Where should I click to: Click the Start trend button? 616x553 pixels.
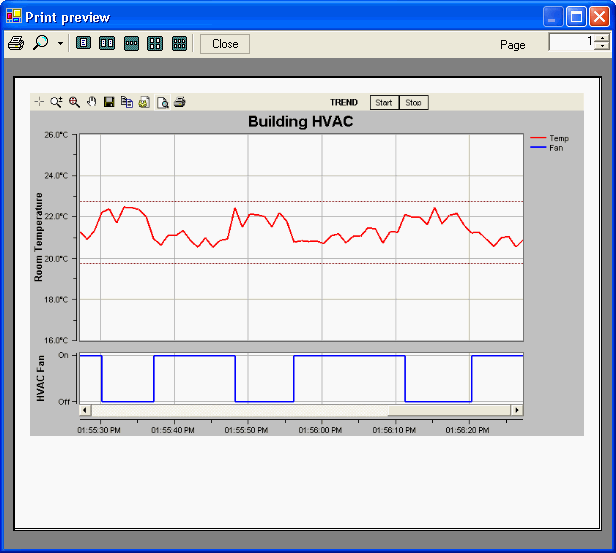pyautogui.click(x=383, y=102)
